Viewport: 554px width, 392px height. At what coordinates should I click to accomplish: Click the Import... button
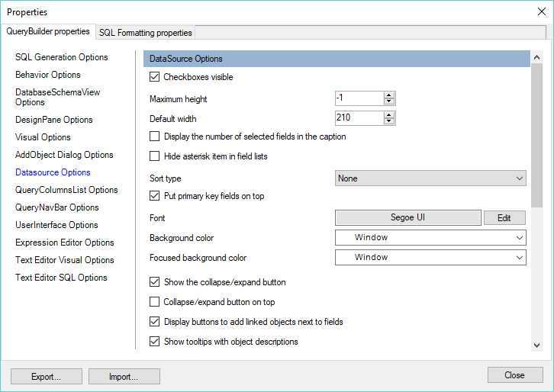(x=124, y=377)
